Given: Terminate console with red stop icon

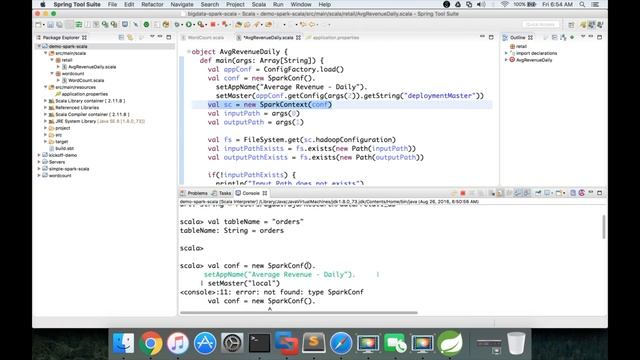Looking at the screenshot, I should (x=463, y=193).
